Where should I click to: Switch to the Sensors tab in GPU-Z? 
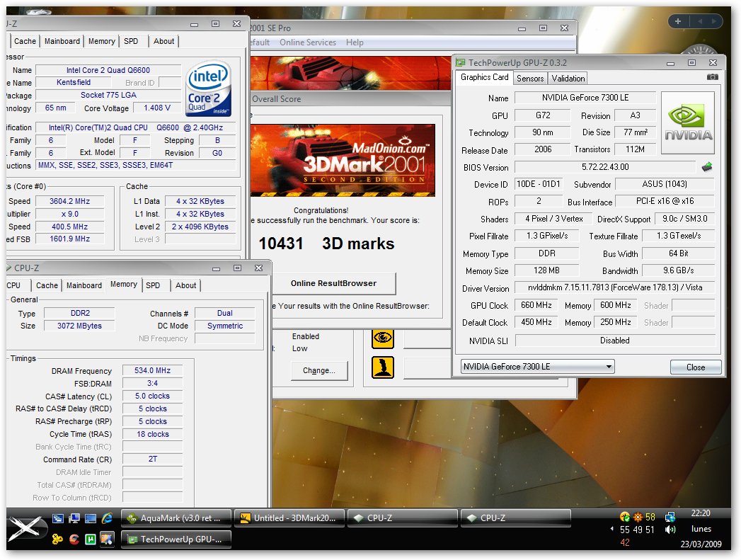530,79
